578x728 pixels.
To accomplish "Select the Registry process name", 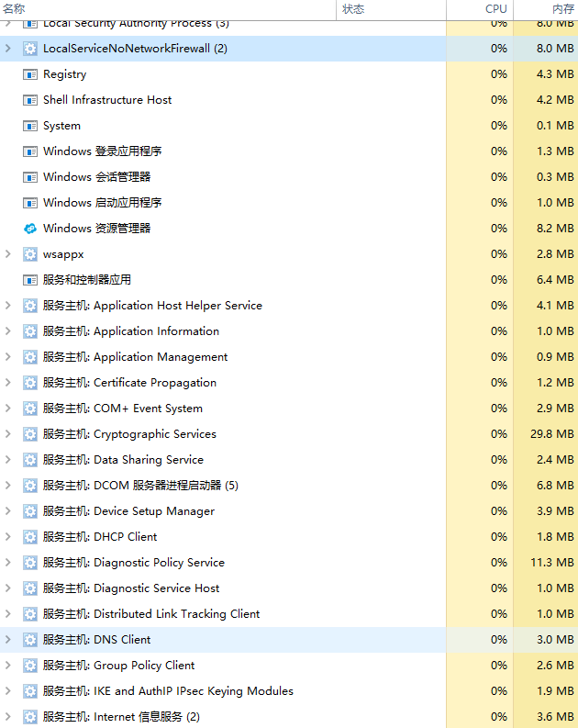I will tap(64, 74).
